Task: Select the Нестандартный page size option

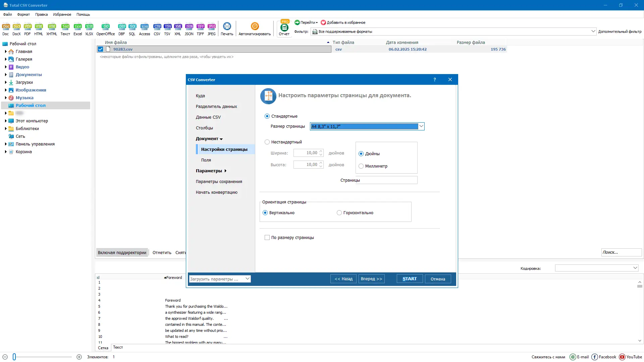Action: click(267, 142)
